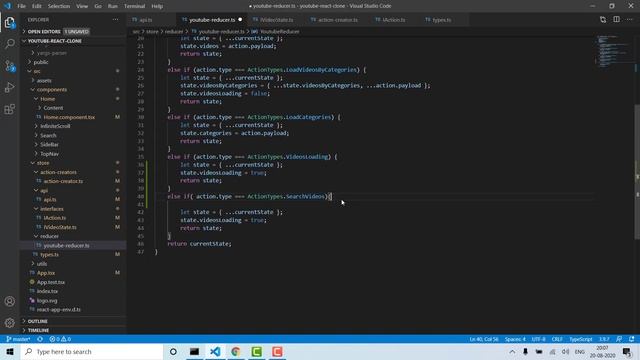Switch to the IVideoState.ts tab
Viewport: 640px width, 360px height.
(276, 20)
